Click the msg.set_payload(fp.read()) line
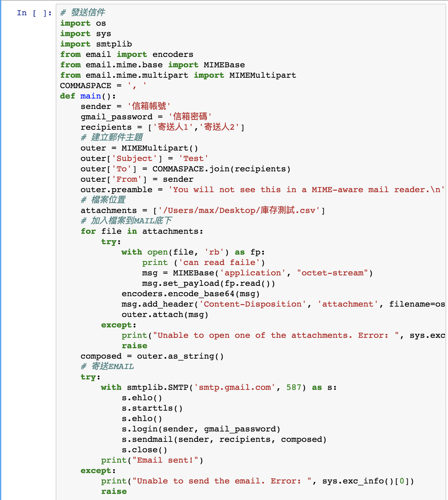The width and height of the screenshot is (448, 500). 208,283
